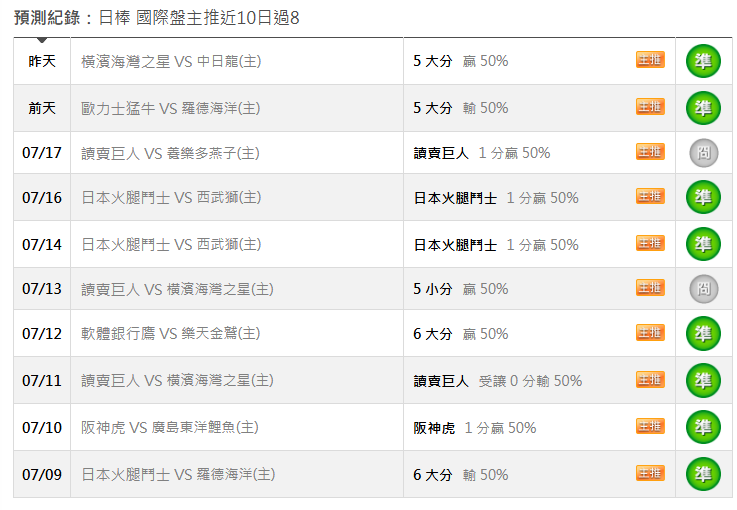
Task: Open 讀賣巨人 VS 養樂多燕子 match link
Action: (170, 153)
